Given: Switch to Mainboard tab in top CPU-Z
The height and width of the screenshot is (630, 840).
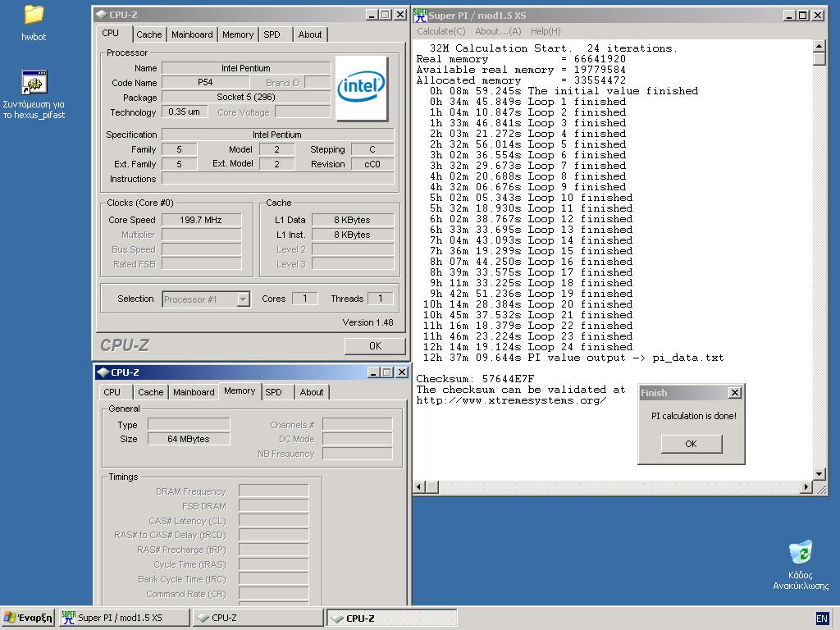Looking at the screenshot, I should click(192, 34).
